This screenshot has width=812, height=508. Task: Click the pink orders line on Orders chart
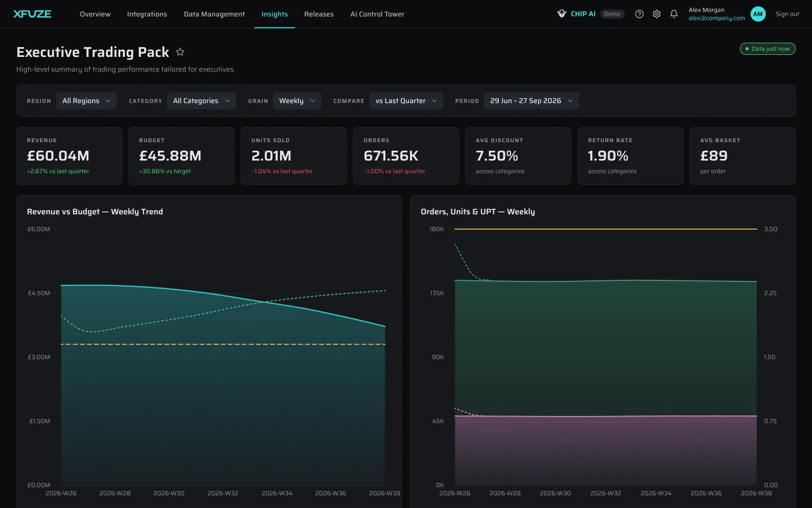[605, 416]
